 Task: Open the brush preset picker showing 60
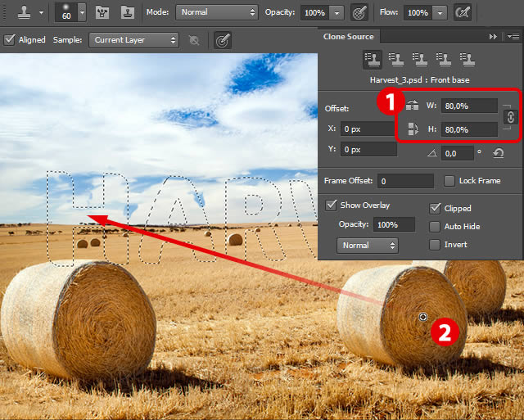(x=70, y=13)
